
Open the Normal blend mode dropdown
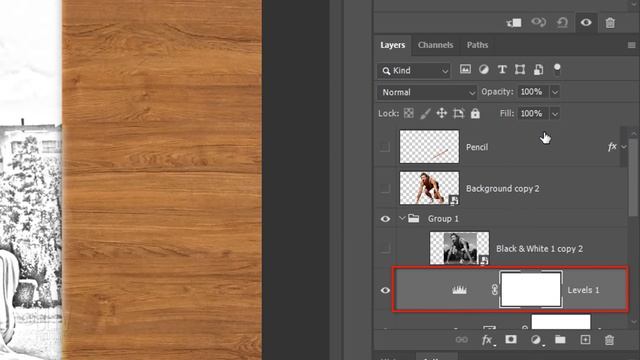point(427,92)
